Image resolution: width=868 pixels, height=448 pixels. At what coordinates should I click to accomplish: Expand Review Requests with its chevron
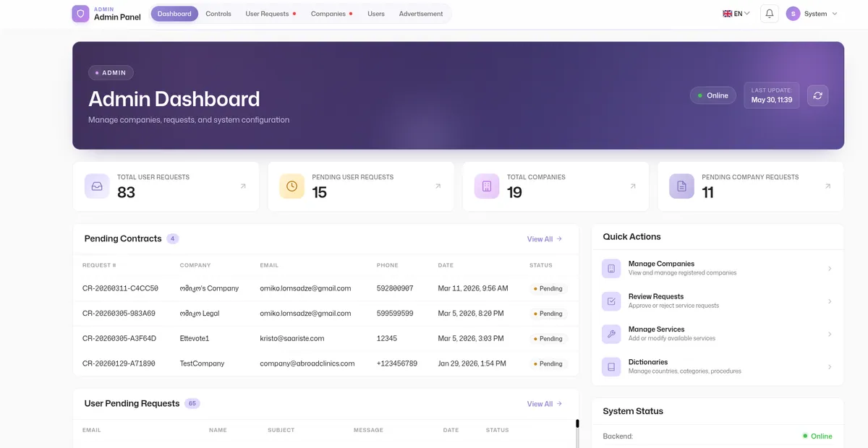tap(830, 301)
